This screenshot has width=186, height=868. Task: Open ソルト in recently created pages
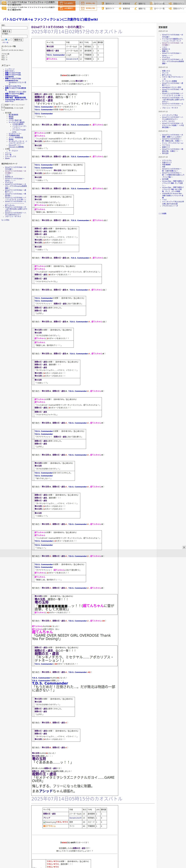point(7,175)
